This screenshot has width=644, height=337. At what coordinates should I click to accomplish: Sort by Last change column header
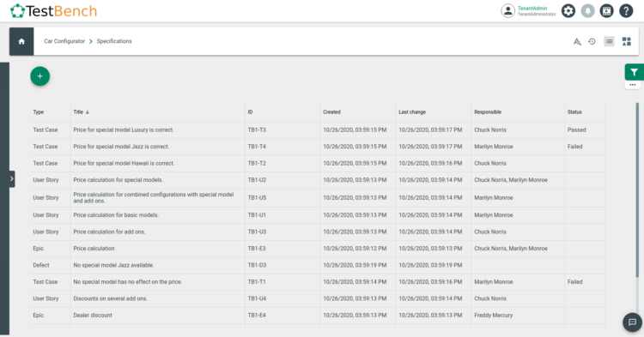(x=412, y=112)
